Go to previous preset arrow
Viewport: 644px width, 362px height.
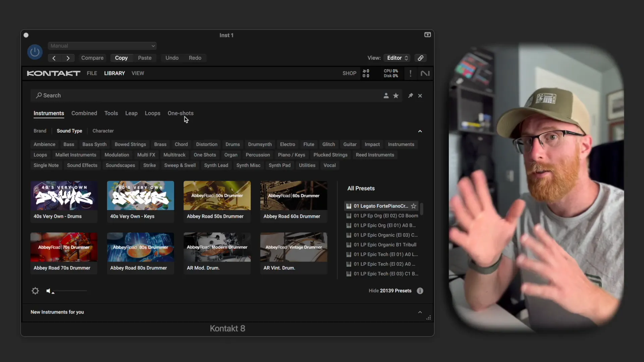[x=54, y=58]
